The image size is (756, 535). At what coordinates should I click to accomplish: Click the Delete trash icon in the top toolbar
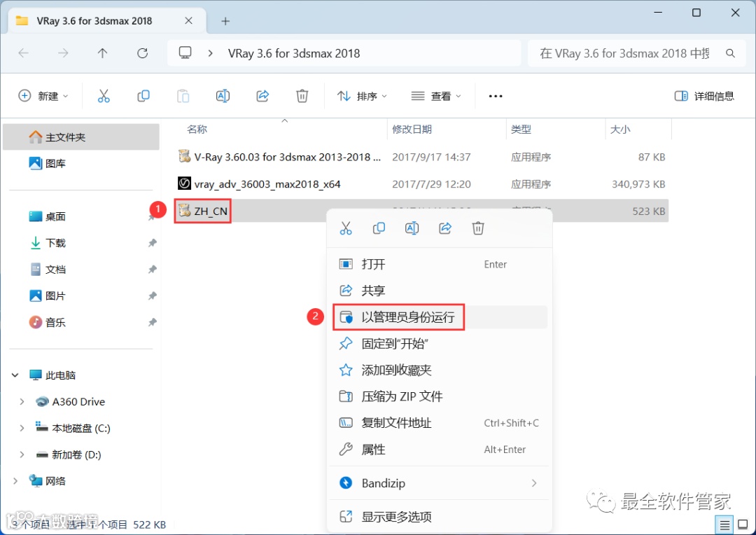tap(302, 96)
